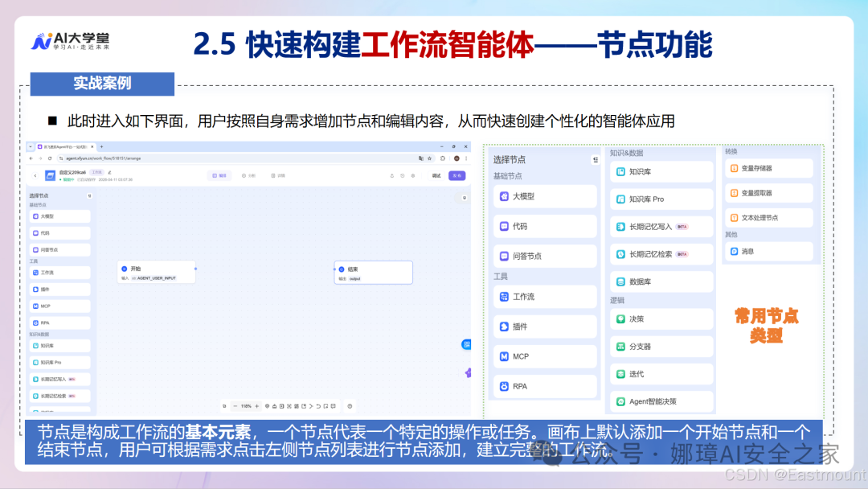The width and height of the screenshot is (868, 489).
Task: Click RPA in the browser screenshot's sidebar
Action: (60, 323)
